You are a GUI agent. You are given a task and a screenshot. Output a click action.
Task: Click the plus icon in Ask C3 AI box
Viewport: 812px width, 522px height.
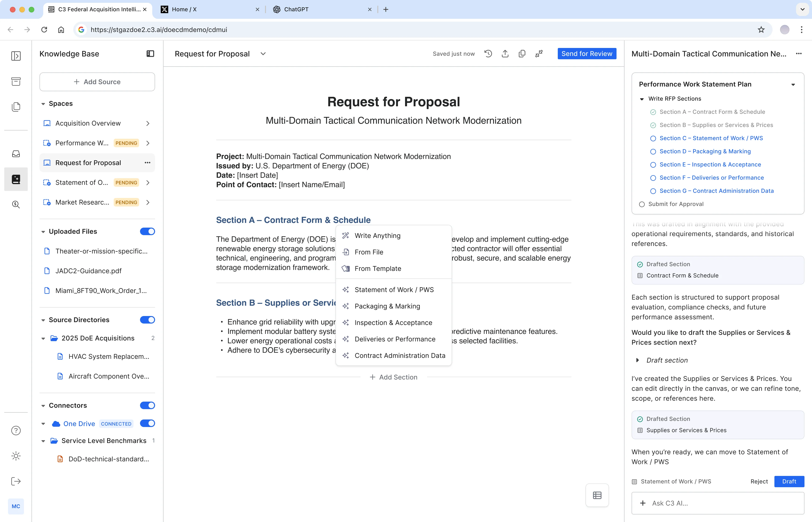pyautogui.click(x=643, y=503)
